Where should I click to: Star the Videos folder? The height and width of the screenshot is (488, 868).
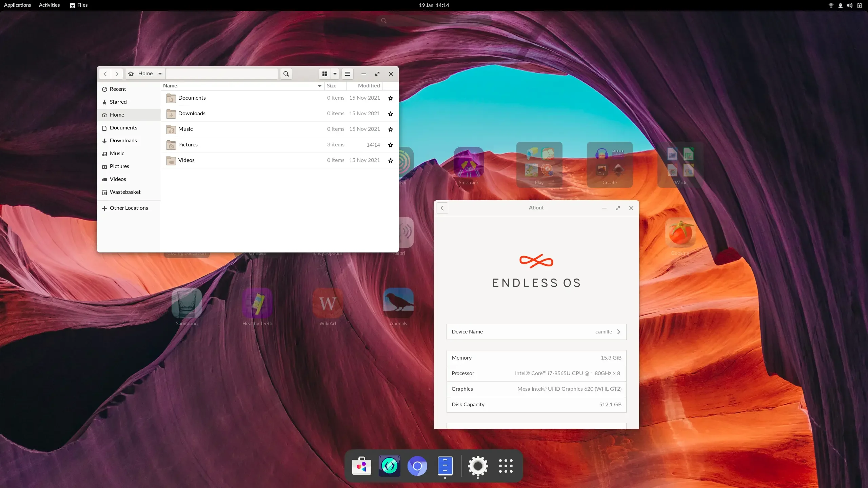(391, 161)
